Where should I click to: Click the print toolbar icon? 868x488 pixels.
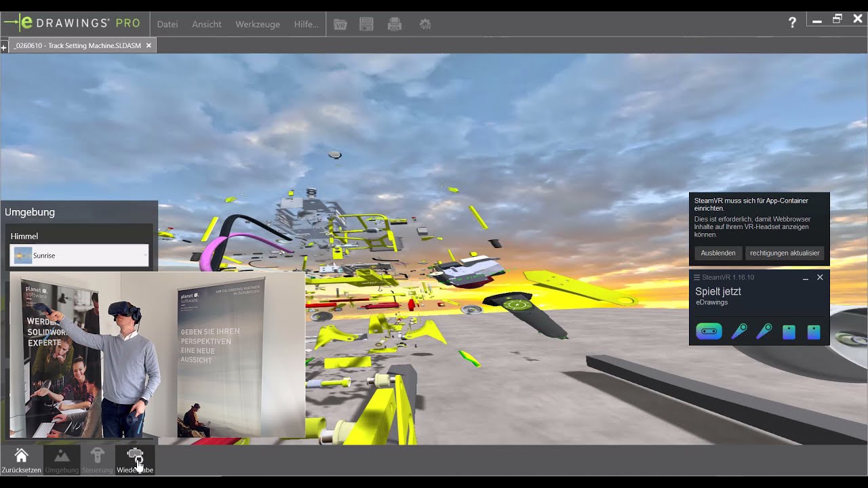[x=395, y=24]
